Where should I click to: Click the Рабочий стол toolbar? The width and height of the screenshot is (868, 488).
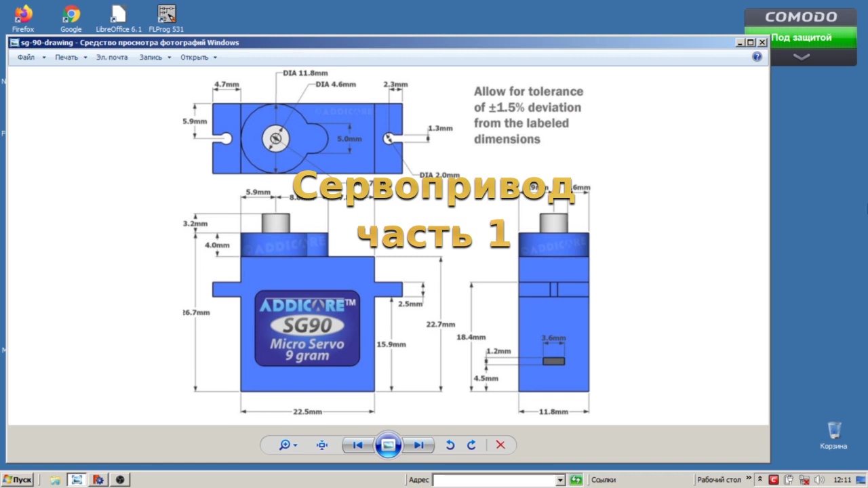[x=719, y=480]
